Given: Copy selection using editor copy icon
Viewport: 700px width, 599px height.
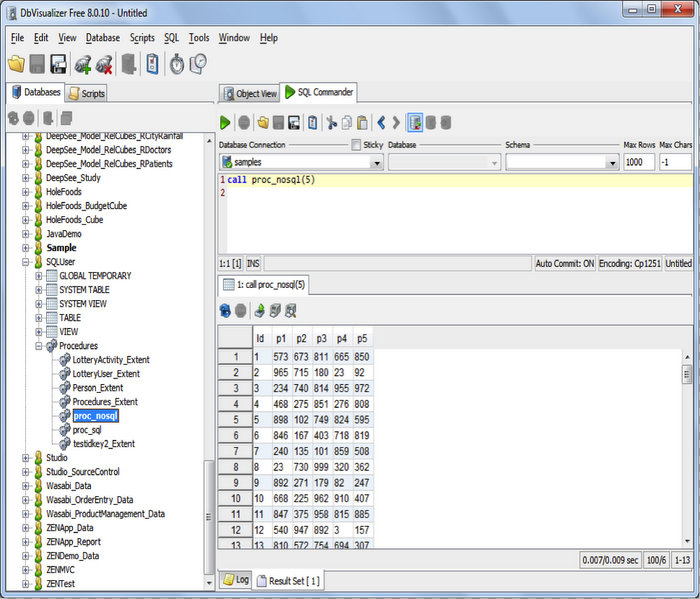Looking at the screenshot, I should click(x=347, y=122).
